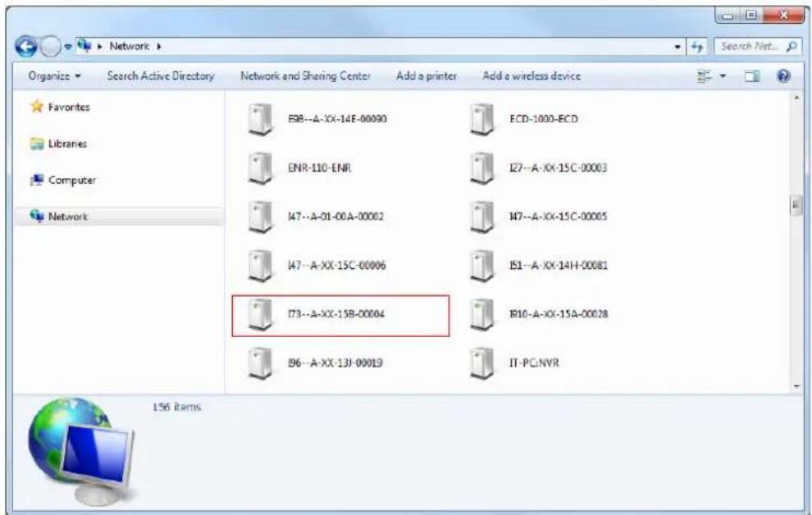Click the Favorites star icon
The height and width of the screenshot is (515, 812).
[37, 106]
